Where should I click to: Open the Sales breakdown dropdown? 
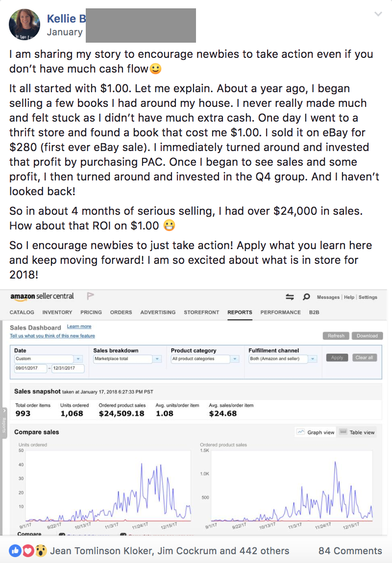(x=157, y=359)
